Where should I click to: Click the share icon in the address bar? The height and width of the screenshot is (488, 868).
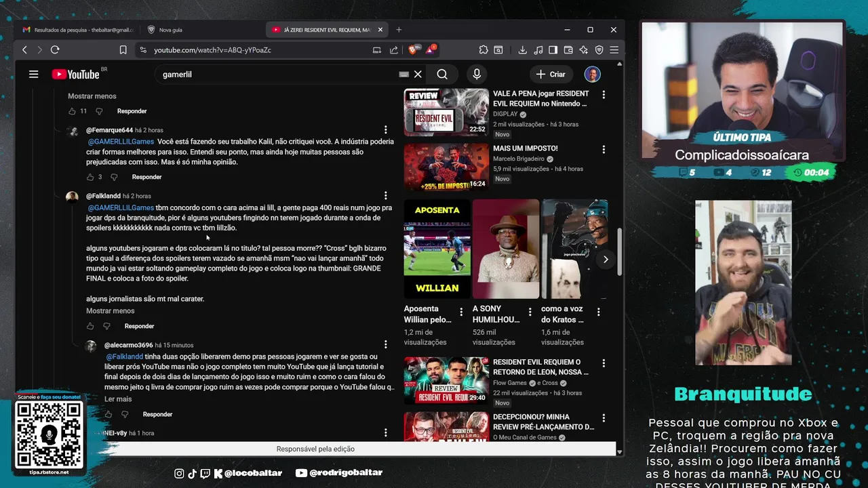(x=394, y=49)
